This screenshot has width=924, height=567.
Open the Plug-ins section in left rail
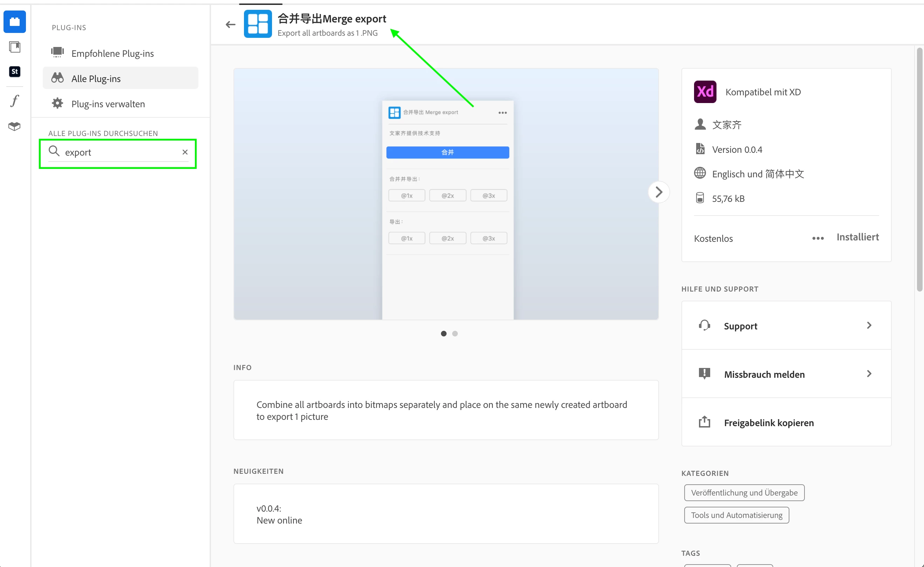15,22
